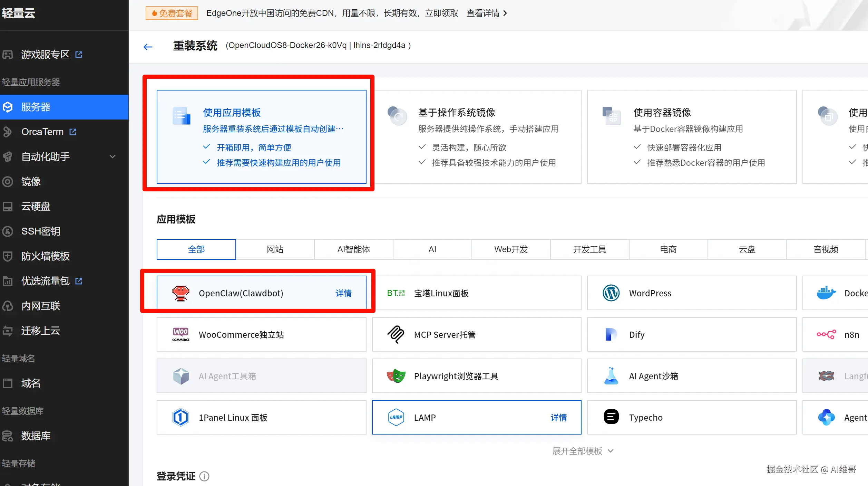
Task: Choose the Dify template card
Action: [692, 334]
